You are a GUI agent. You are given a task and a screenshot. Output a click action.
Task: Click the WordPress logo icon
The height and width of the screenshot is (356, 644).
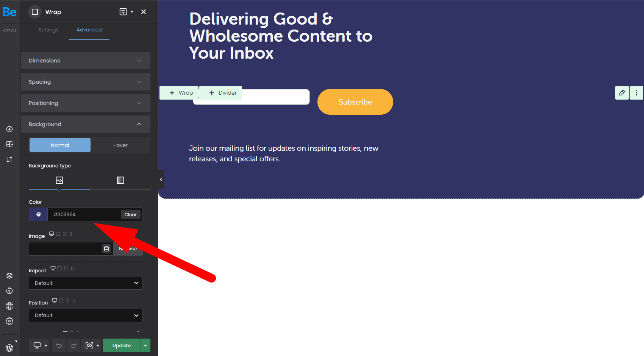pos(9,348)
